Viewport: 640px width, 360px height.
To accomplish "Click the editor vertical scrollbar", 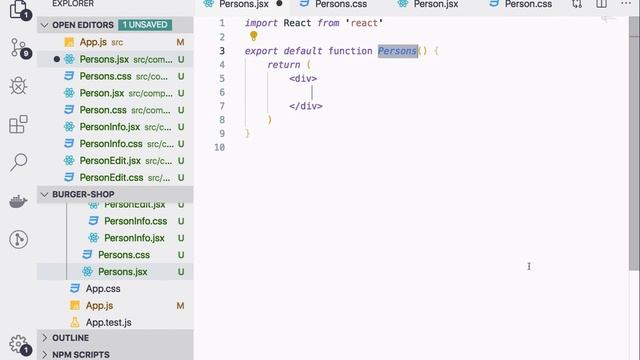I will (x=634, y=143).
